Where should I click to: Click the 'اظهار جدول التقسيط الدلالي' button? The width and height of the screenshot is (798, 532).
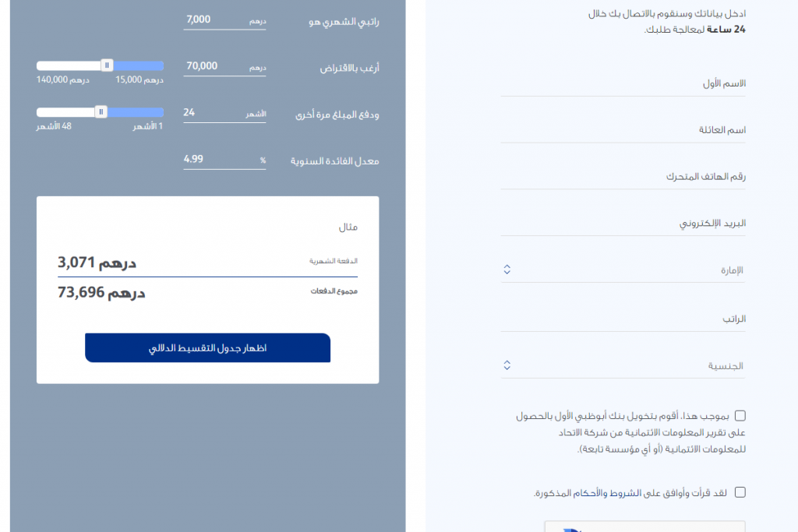207,347
